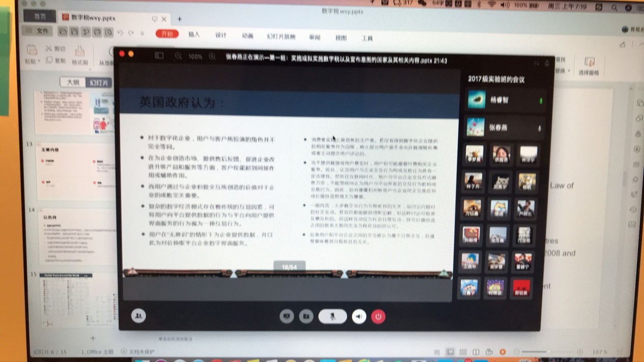This screenshot has width=644, height=362.
Task: Zoom in on the shared presentation
Action: click(212, 56)
